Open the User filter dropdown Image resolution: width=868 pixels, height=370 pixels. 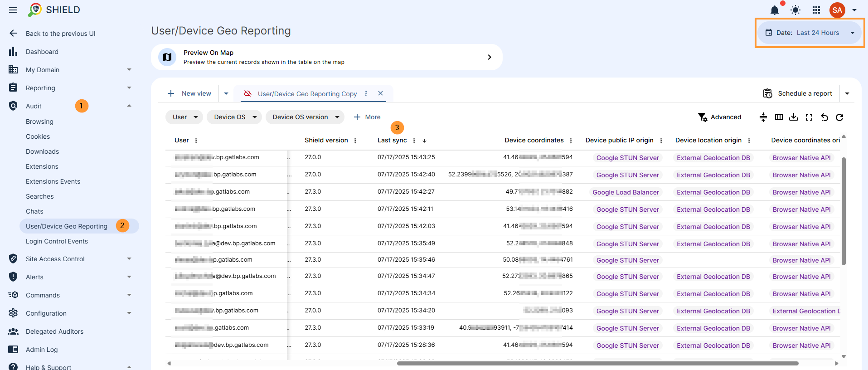point(184,117)
